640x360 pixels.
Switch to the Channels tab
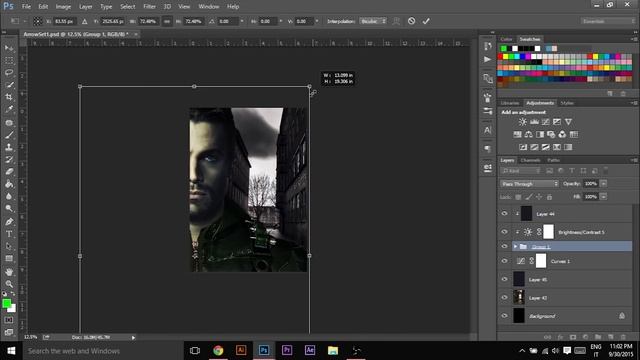click(530, 160)
